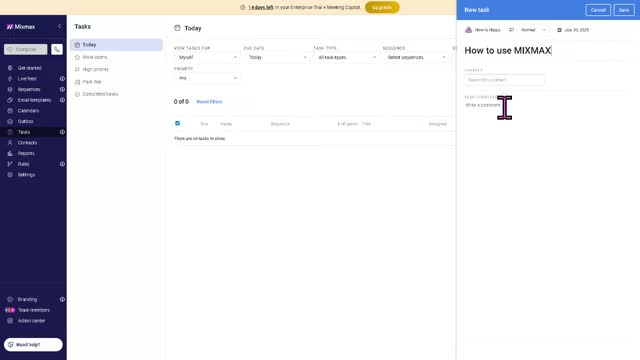Viewport: 640px width, 360px height.
Task: Open Settings in sidebar
Action: coord(26,175)
